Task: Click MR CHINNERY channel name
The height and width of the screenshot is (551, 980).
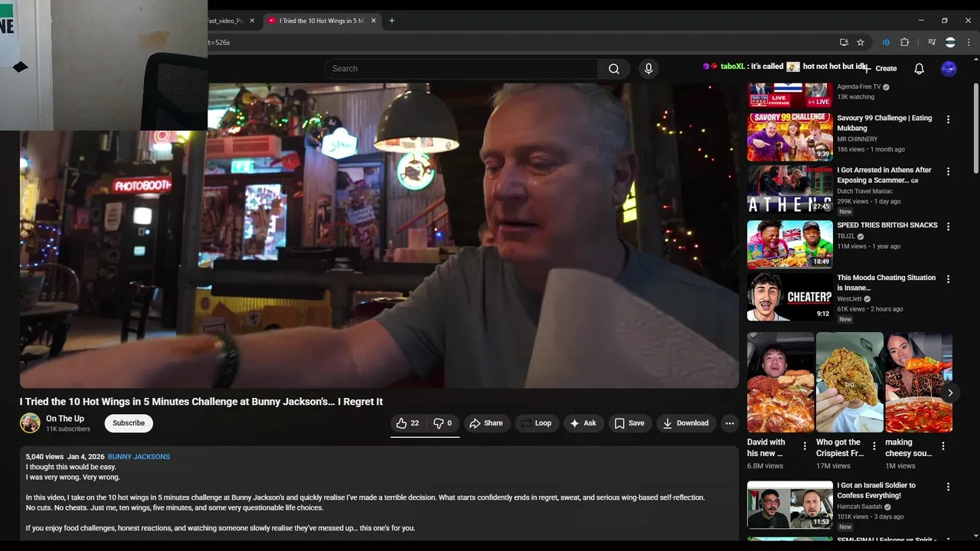Action: (x=857, y=139)
